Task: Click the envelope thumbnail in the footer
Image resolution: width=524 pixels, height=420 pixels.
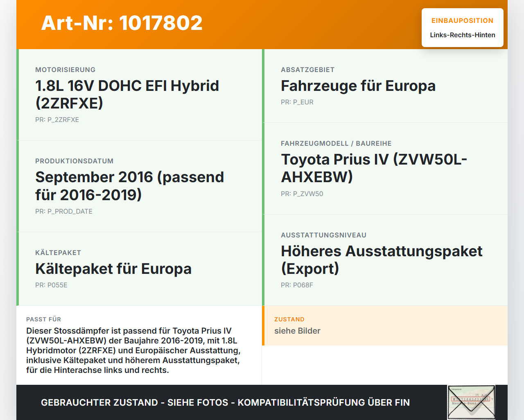Action: [x=471, y=402]
